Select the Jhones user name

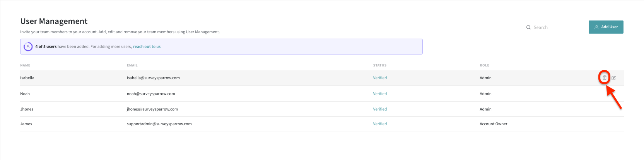(27, 109)
